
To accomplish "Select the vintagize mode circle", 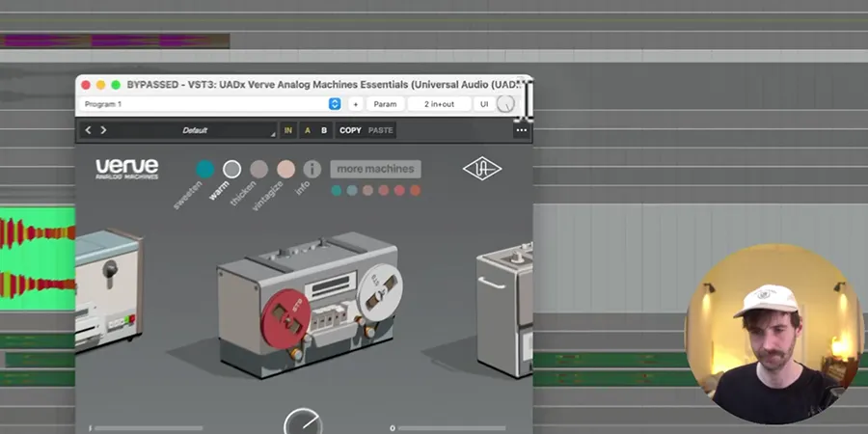I will pos(285,170).
